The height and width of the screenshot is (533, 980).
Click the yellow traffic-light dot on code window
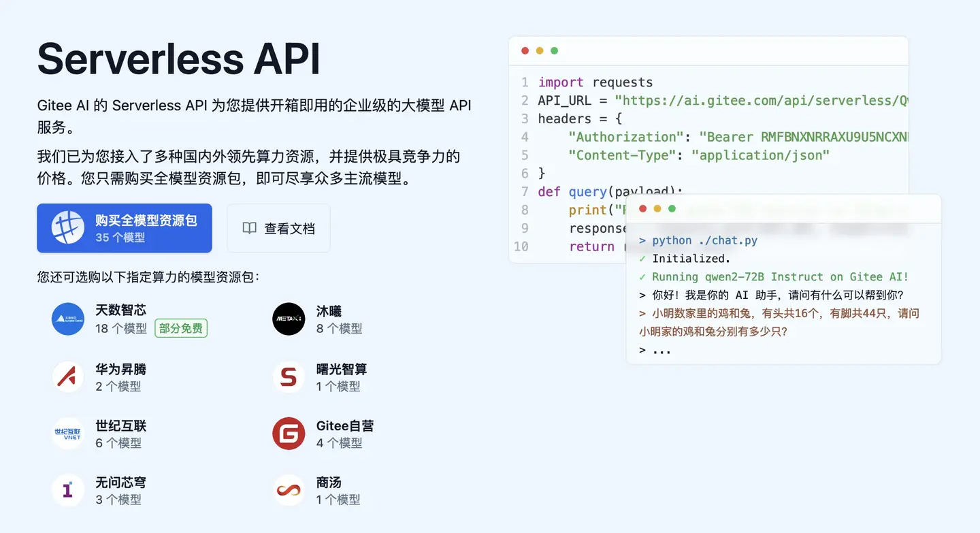click(540, 50)
